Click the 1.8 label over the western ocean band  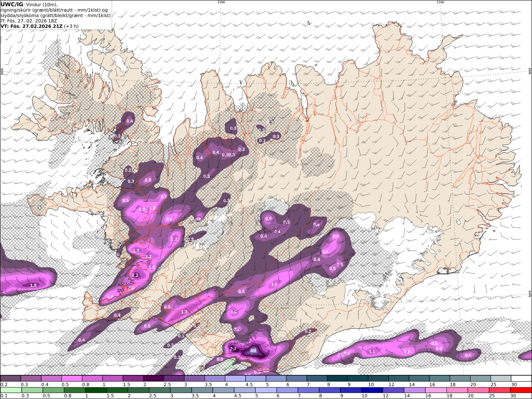tap(34, 285)
